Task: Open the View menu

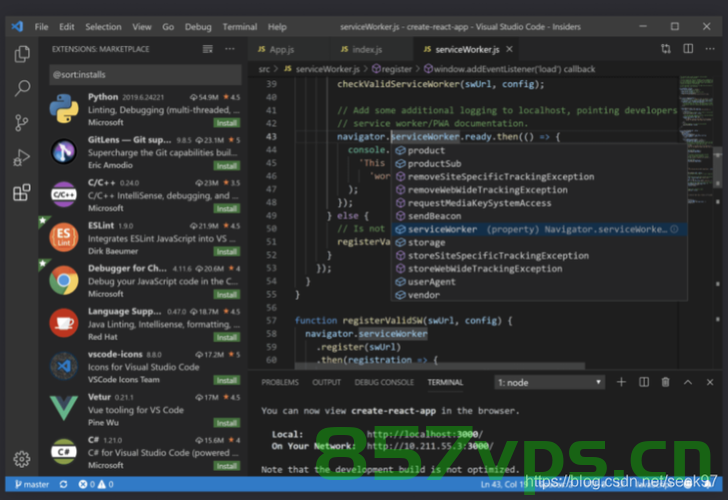Action: click(142, 27)
